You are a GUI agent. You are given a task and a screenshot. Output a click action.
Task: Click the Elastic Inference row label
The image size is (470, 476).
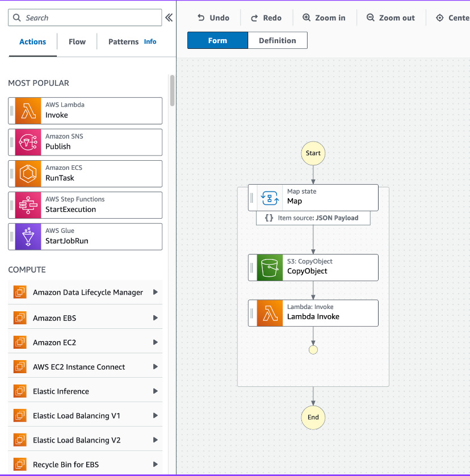point(61,391)
